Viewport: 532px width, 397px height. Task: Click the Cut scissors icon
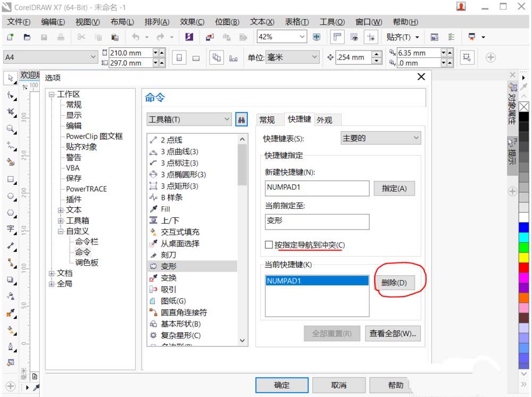[x=81, y=37]
